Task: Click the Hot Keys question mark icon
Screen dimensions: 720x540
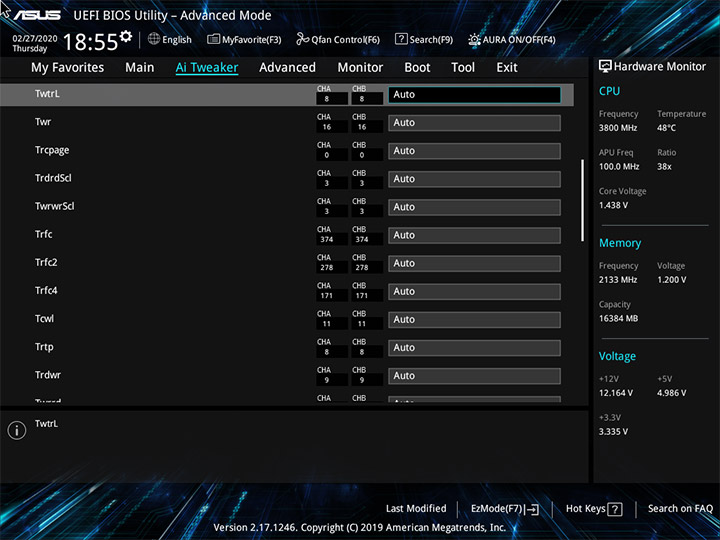Action: click(614, 509)
